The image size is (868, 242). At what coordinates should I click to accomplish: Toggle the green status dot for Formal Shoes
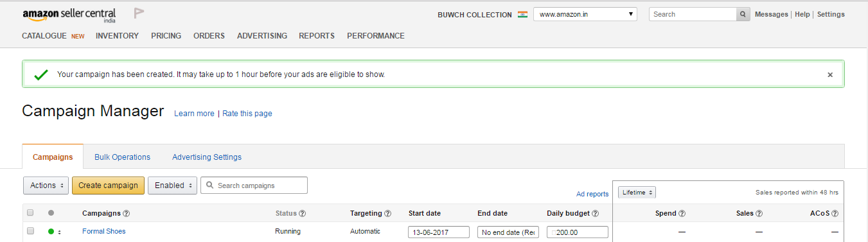tap(51, 232)
